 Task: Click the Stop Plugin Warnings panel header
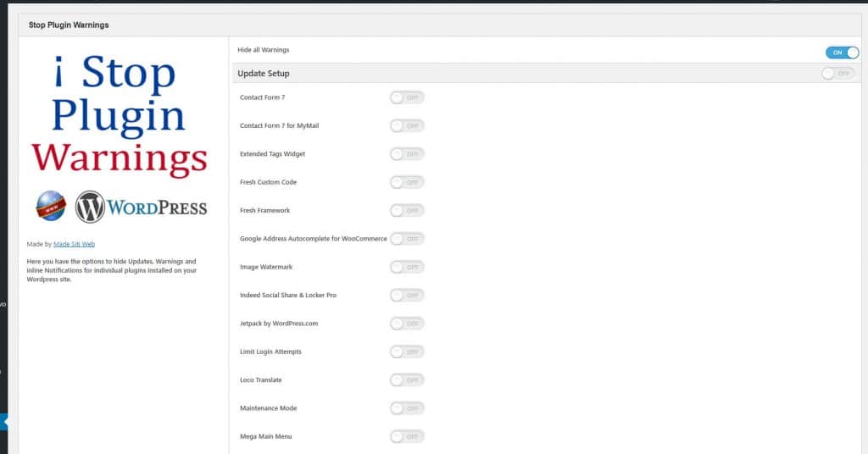pos(440,25)
